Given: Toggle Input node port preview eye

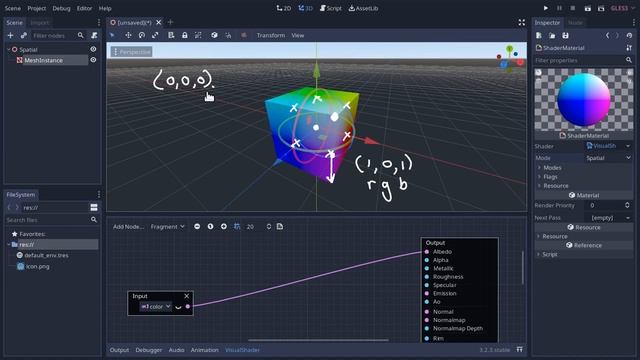Looking at the screenshot, I should tap(178, 307).
